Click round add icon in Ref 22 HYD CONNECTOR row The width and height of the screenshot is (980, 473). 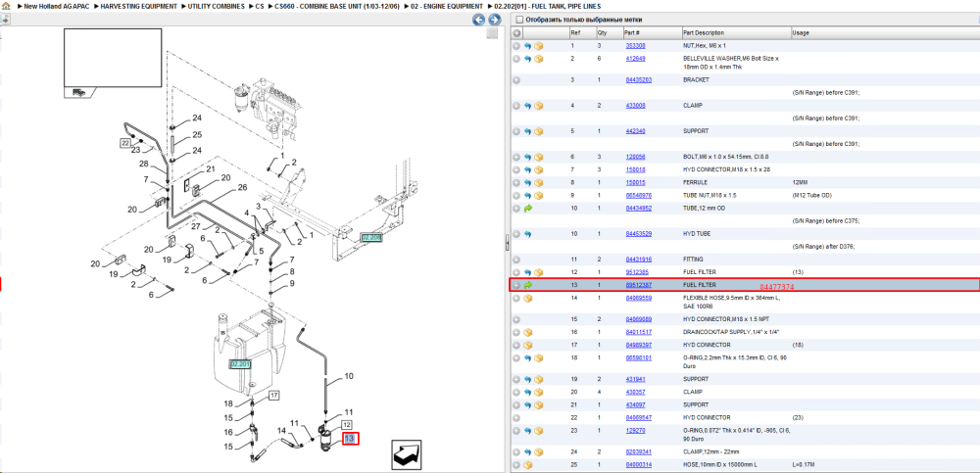click(x=516, y=417)
